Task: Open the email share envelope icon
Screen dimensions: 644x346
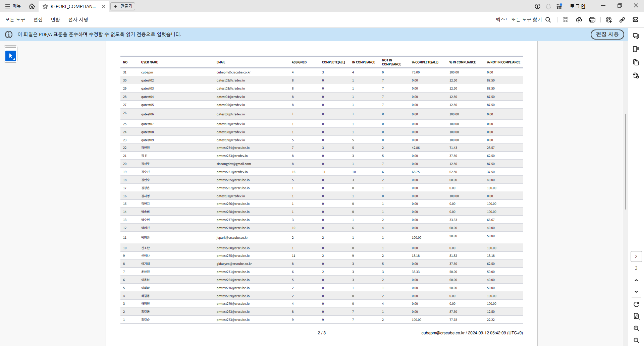Action: pos(636,20)
